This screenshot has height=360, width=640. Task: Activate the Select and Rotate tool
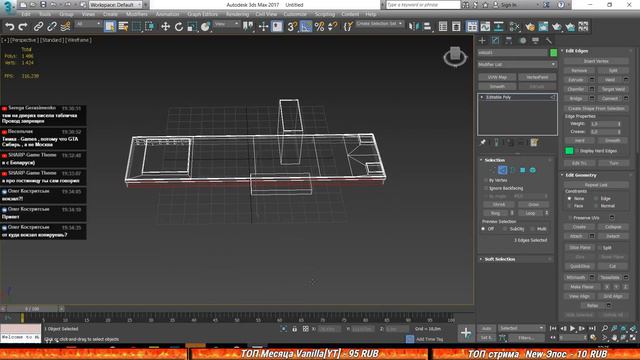click(x=179, y=27)
